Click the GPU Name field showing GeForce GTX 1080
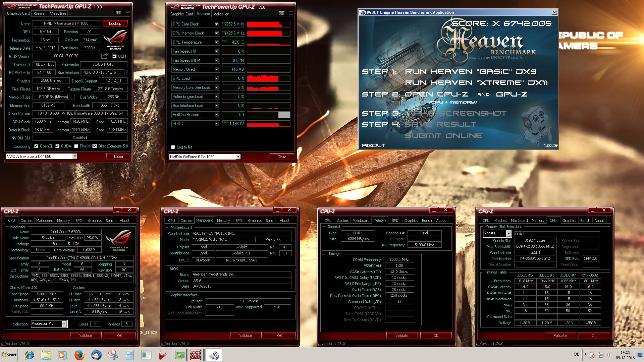The width and height of the screenshot is (644, 362). 66,23
